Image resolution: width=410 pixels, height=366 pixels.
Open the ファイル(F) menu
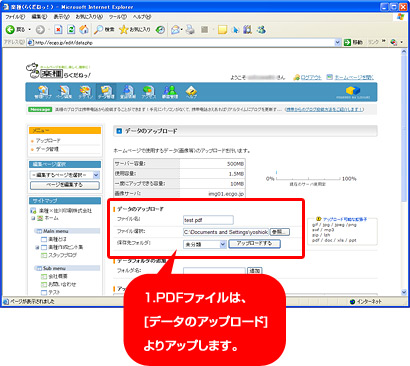[15, 16]
